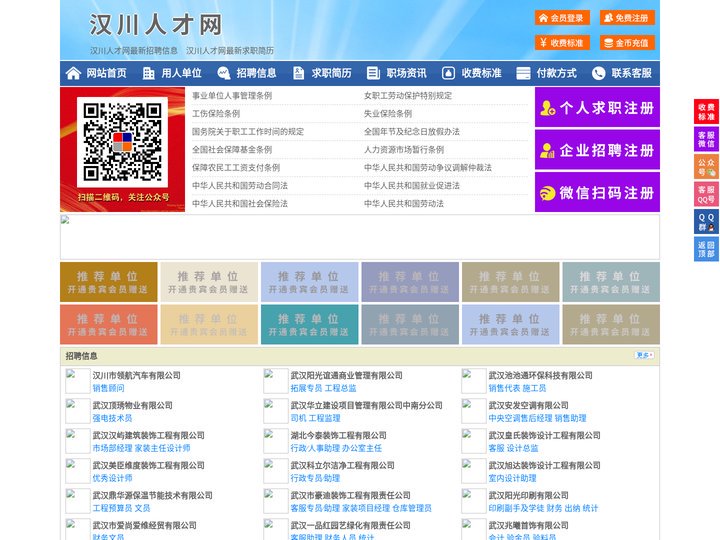This screenshot has height=540, width=720.
Task: Click the company logo beside 汉川市领航汽车有限公司
Action: click(78, 381)
